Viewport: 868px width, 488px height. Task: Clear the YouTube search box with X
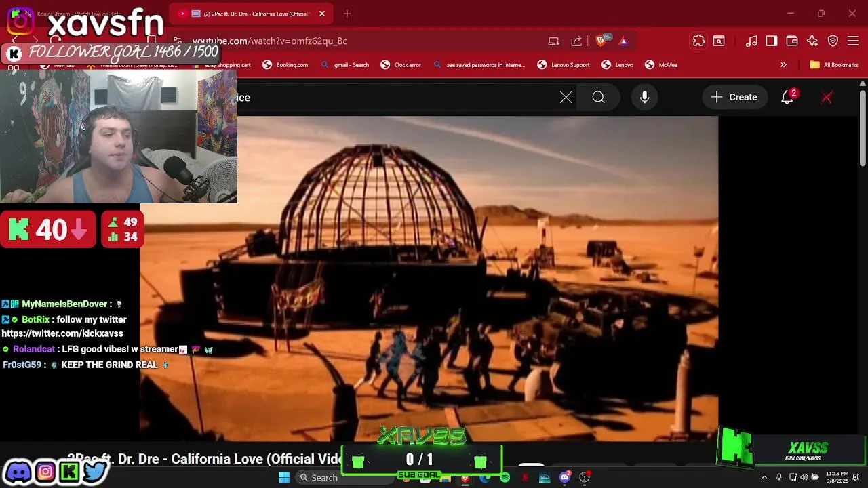566,98
